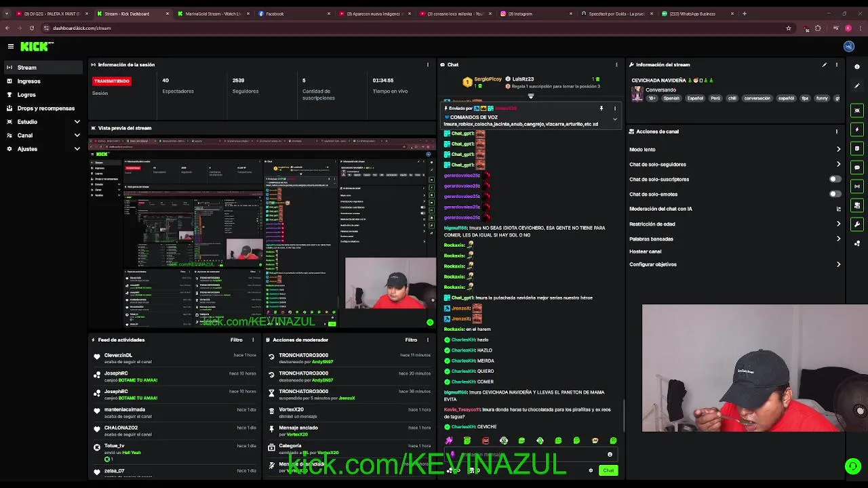Click Hostear canal
This screenshot has width=868, height=488.
tap(645, 251)
